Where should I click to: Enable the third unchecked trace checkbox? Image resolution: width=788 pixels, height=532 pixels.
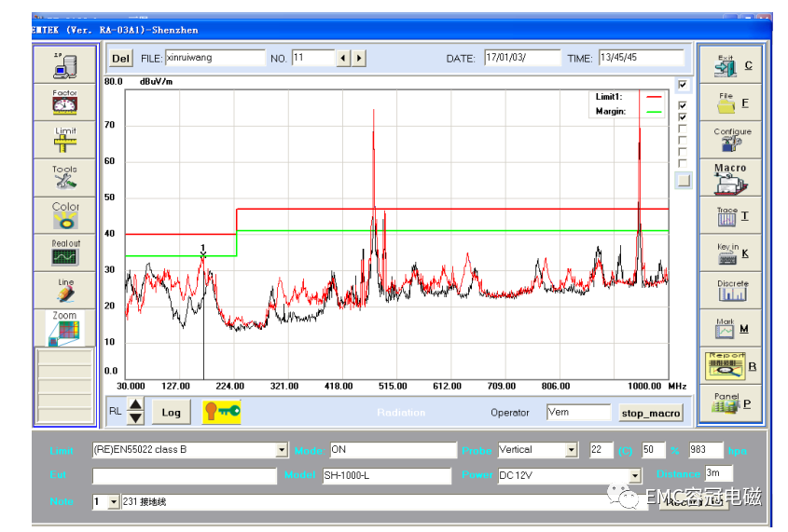click(x=683, y=152)
